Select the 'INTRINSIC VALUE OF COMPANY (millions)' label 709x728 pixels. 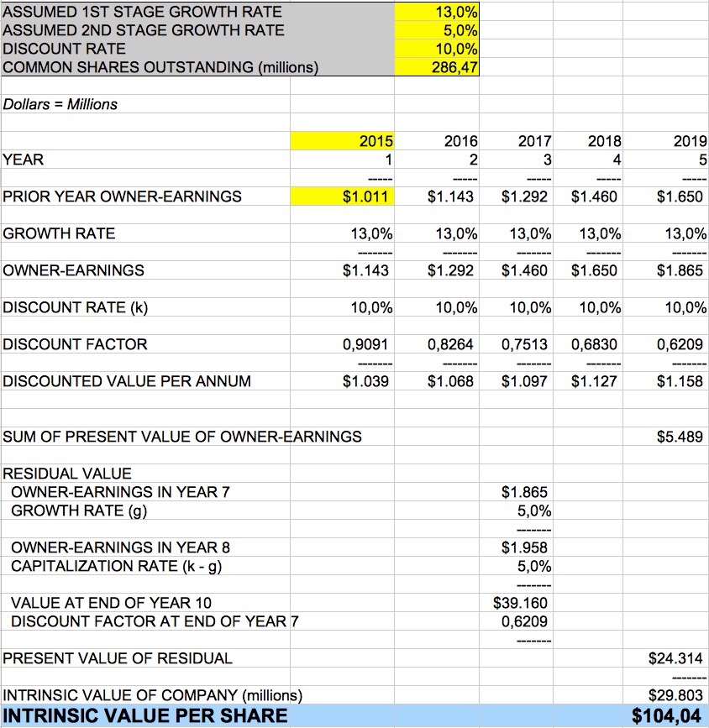tap(152, 695)
